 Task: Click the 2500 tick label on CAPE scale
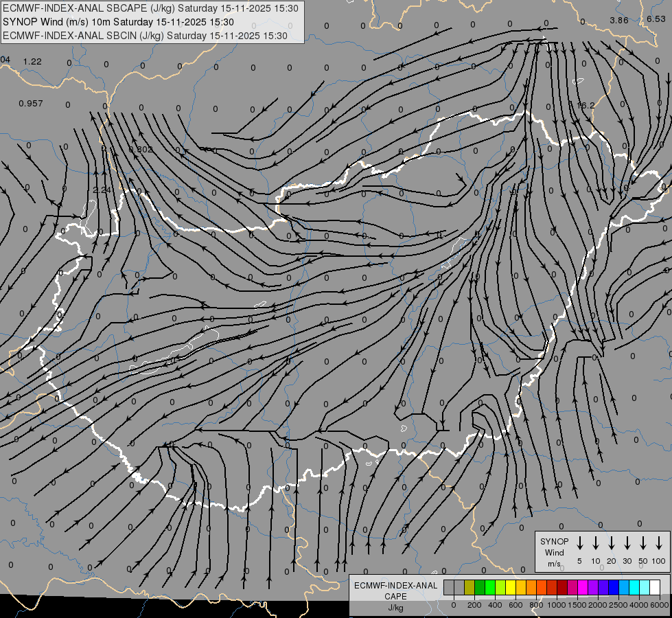618,605
